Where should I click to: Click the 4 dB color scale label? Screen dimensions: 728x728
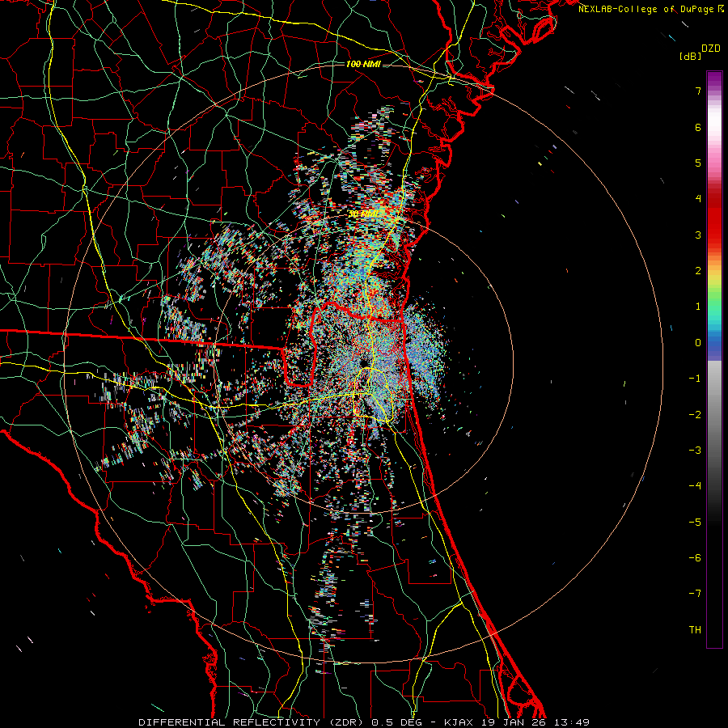[698, 199]
